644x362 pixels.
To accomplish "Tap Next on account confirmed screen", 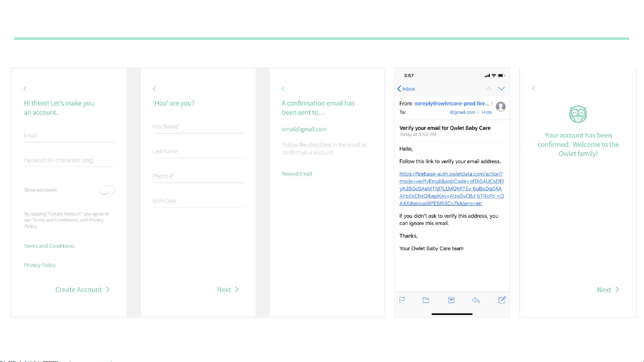I will tap(608, 290).
